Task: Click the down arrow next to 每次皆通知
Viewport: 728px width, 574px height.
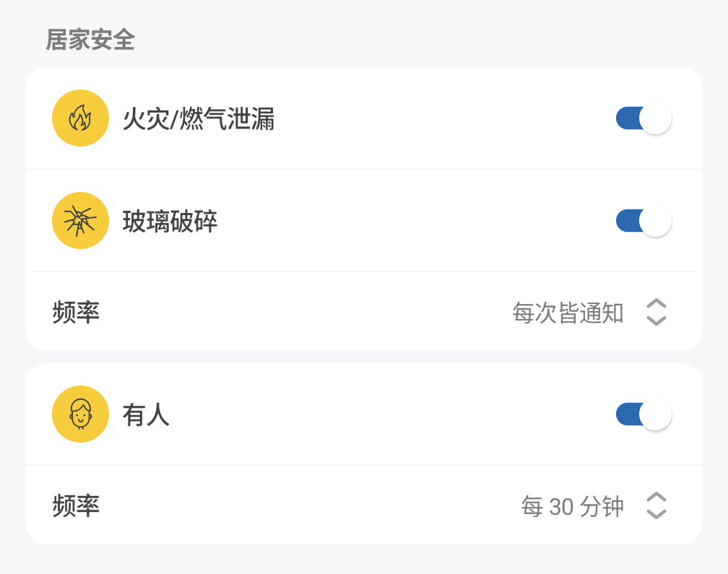Action: pos(656,321)
